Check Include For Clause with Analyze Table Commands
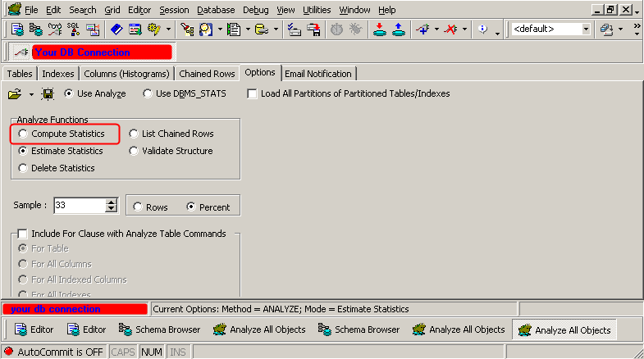644x359 pixels. coord(23,234)
